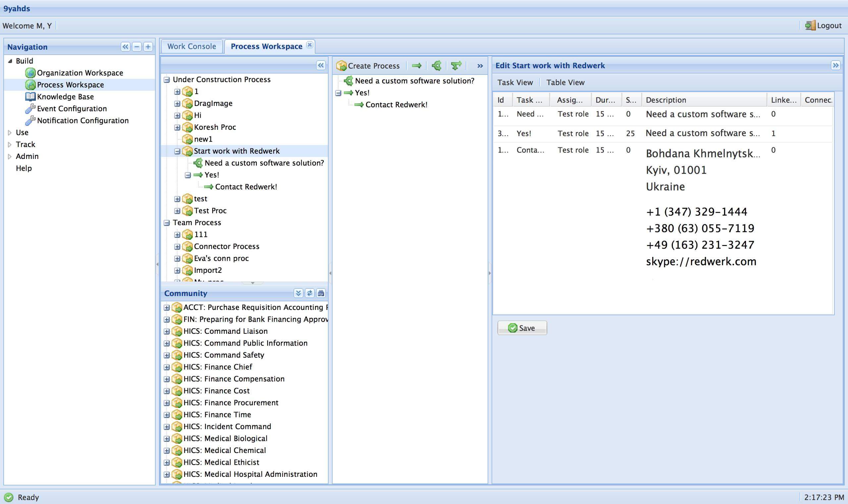
Task: Click the Logout door icon
Action: (x=810, y=25)
